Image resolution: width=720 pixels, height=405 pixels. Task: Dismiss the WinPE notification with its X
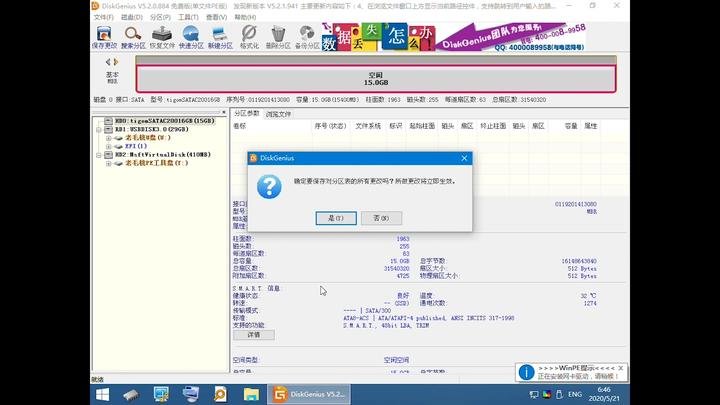[621, 368]
